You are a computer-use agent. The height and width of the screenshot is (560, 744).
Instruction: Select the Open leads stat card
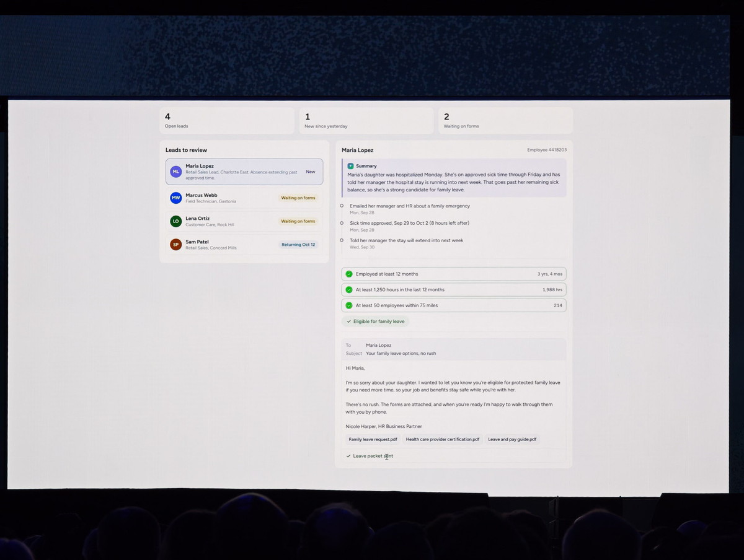[227, 120]
